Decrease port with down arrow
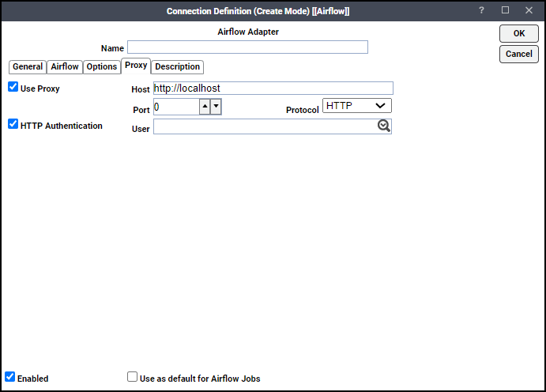 click(216, 107)
